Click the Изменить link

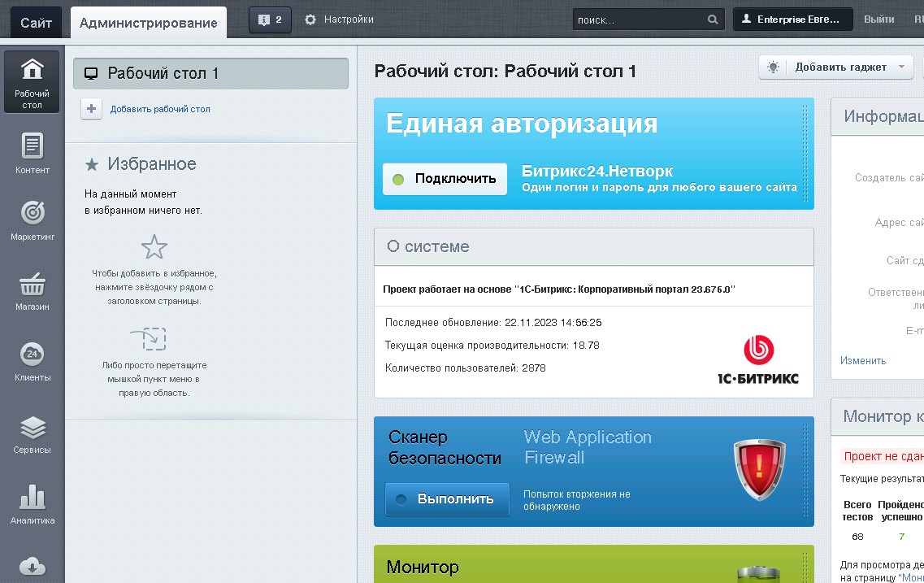(x=863, y=361)
